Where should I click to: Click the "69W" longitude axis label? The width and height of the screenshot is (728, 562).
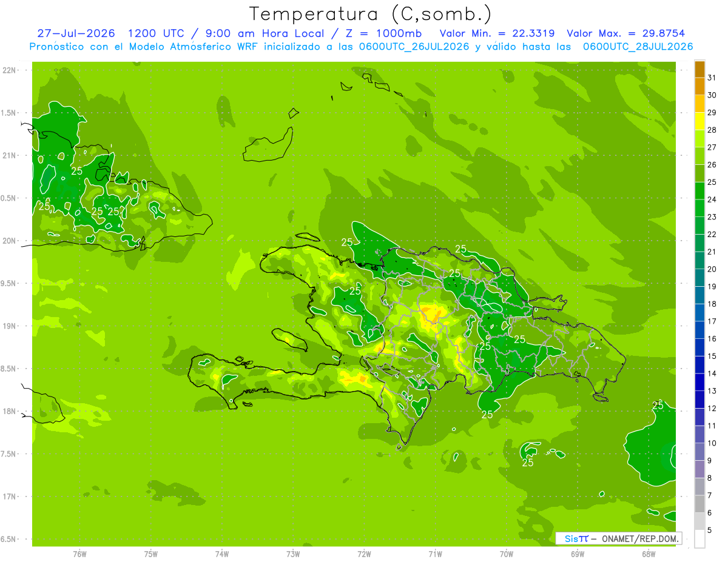coord(578,554)
